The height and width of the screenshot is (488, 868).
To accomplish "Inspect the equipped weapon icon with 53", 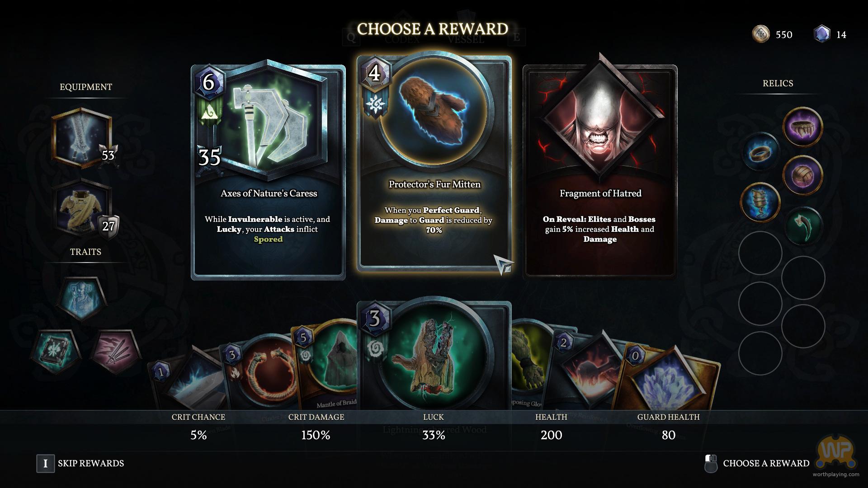I will (82, 138).
